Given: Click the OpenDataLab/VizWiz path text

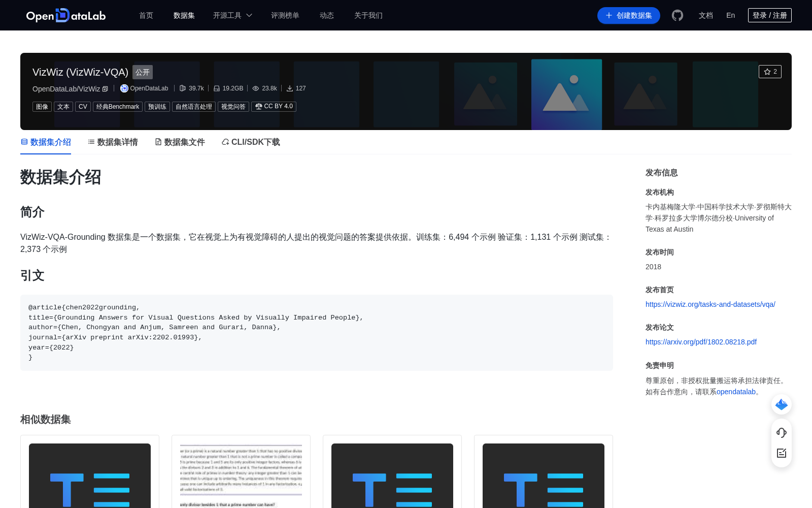Looking at the screenshot, I should click(x=66, y=89).
